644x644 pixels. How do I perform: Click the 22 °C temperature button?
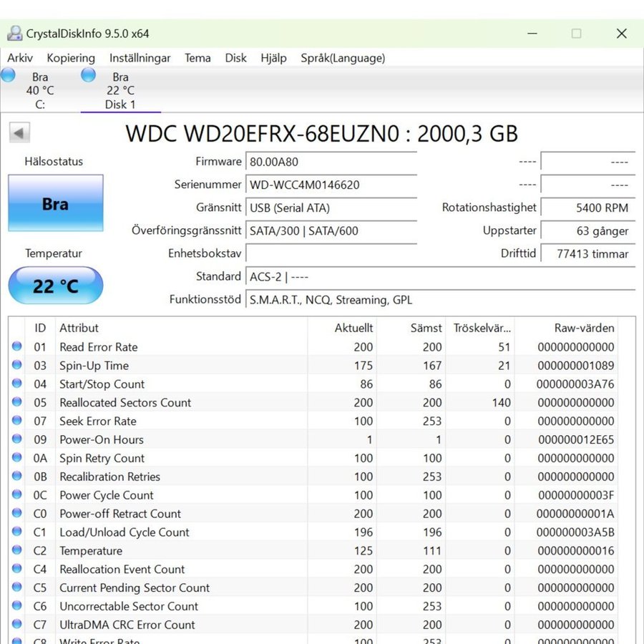tap(55, 286)
